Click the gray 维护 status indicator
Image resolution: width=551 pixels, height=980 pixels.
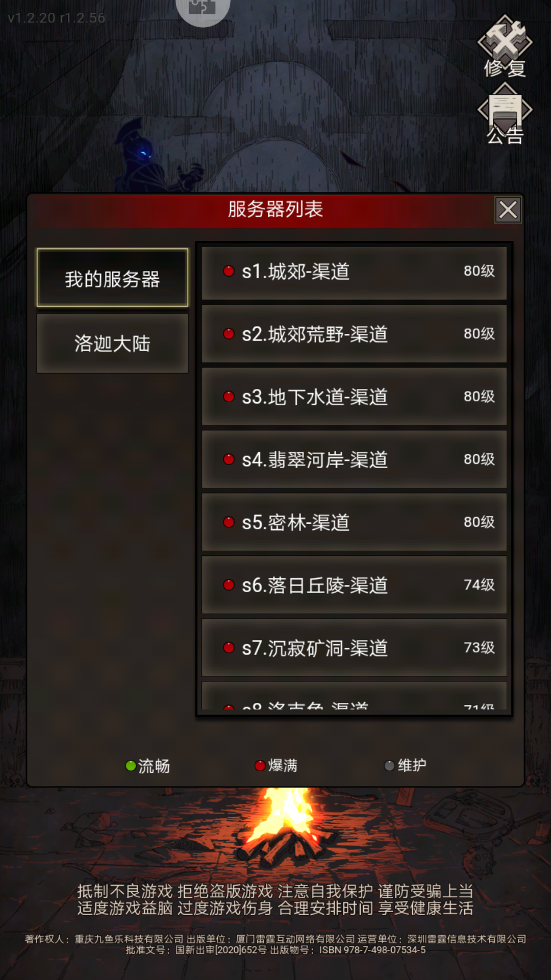click(x=389, y=766)
